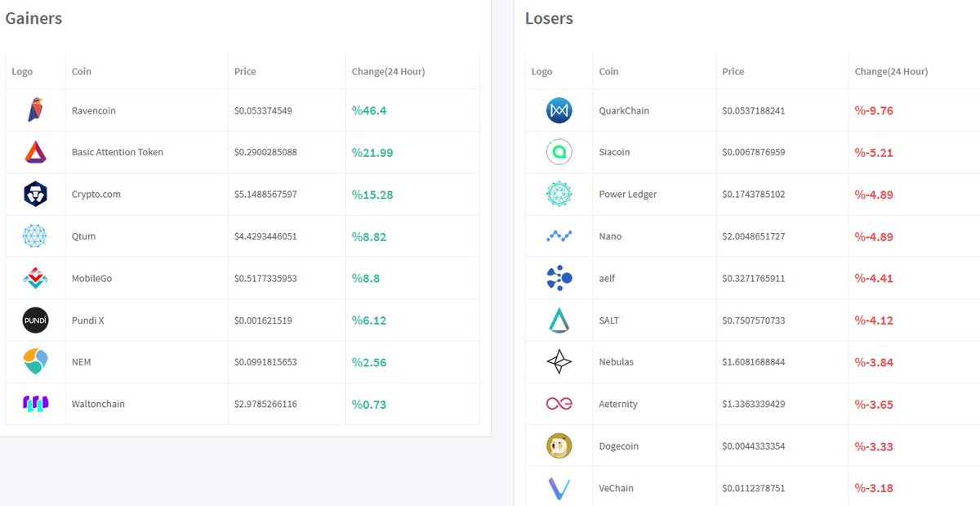
Task: Click Basic Attention Token change %21.99
Action: [x=372, y=152]
